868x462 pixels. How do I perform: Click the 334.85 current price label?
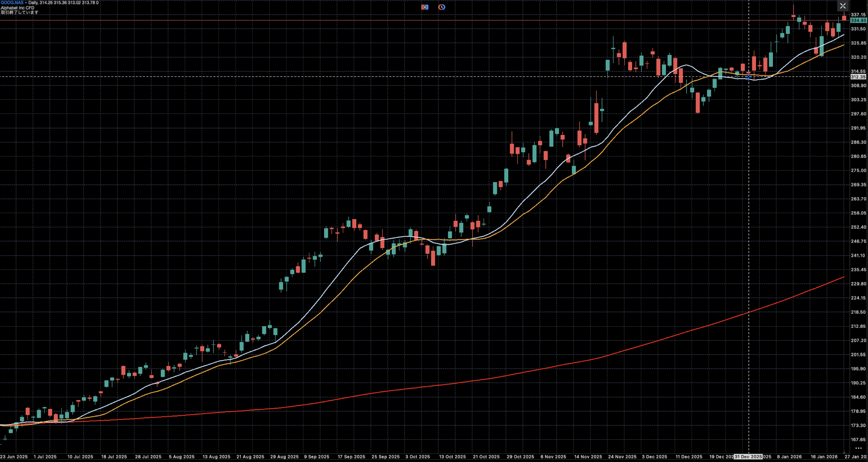pyautogui.click(x=858, y=21)
